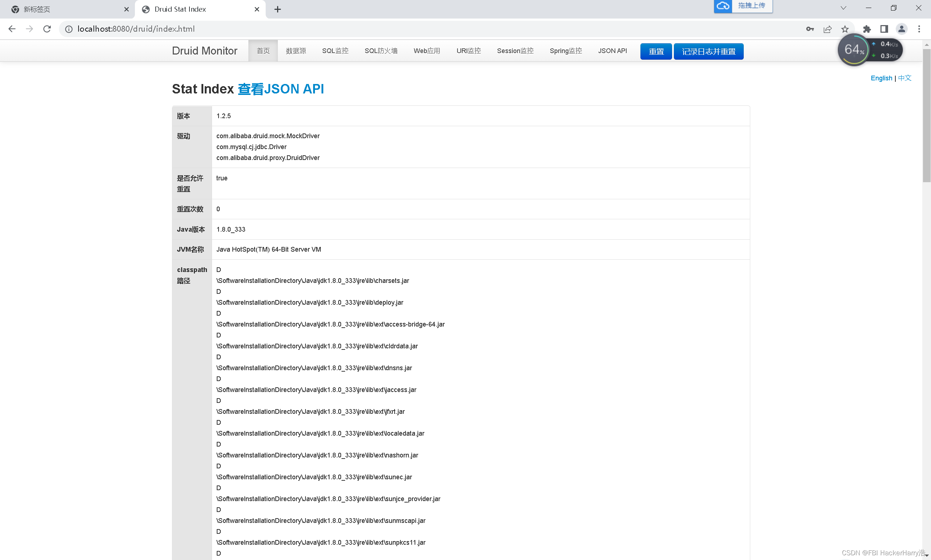Open the Chrome profile avatar
This screenshot has height=560, width=931.
click(902, 29)
